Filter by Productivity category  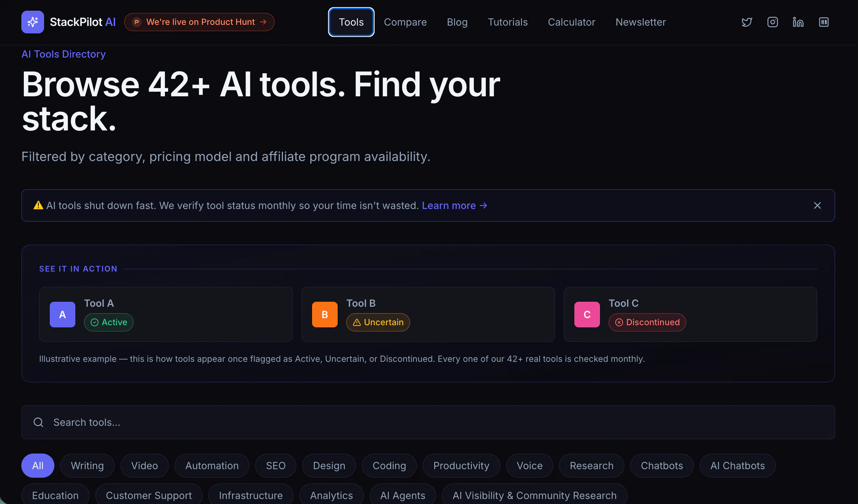pos(461,466)
